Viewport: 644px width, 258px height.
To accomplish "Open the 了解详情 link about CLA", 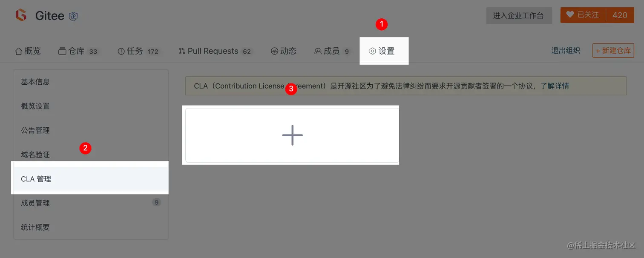I will tap(555, 86).
